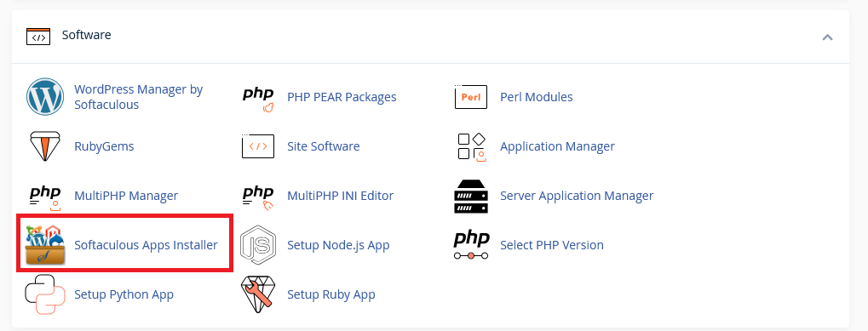The image size is (868, 331).
Task: Click the RubyGems gem icon
Action: click(45, 146)
